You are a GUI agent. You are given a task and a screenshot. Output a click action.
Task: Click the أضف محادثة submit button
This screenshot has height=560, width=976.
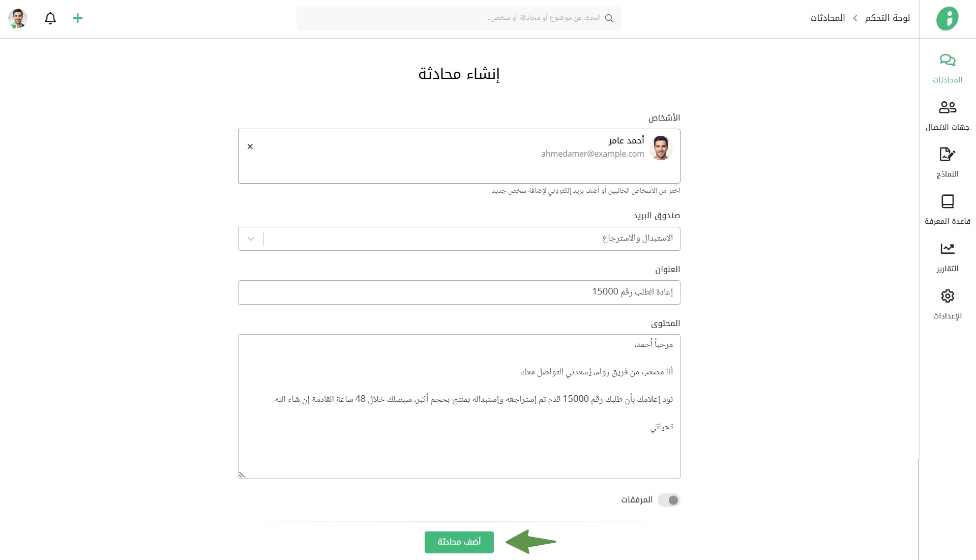459,542
